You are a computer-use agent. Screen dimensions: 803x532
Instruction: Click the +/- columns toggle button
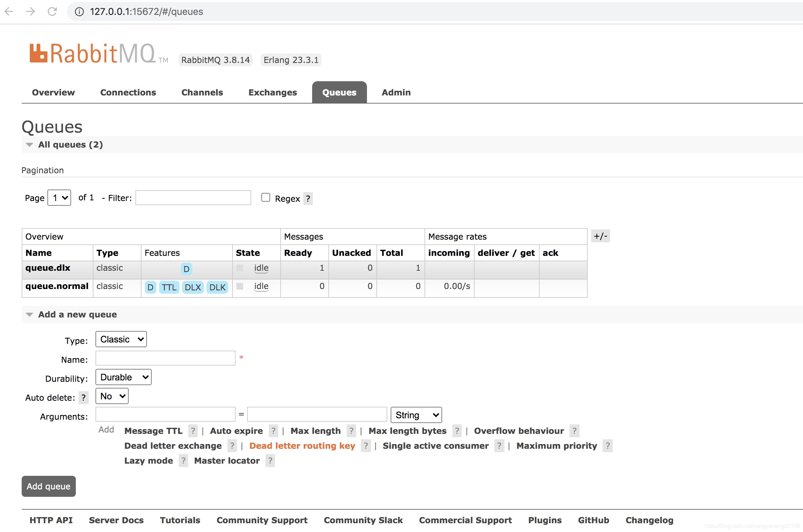[600, 236]
